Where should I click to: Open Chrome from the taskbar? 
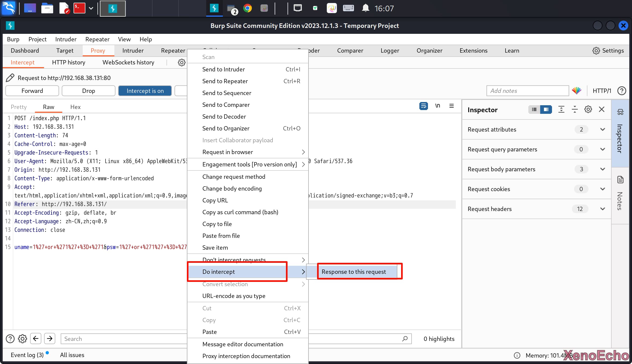coord(248,8)
